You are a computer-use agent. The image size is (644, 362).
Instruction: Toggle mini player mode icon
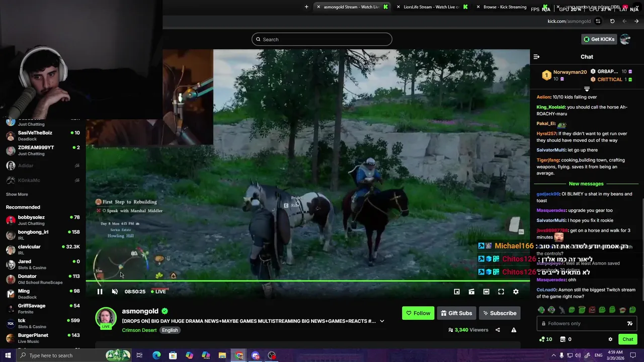point(457,292)
